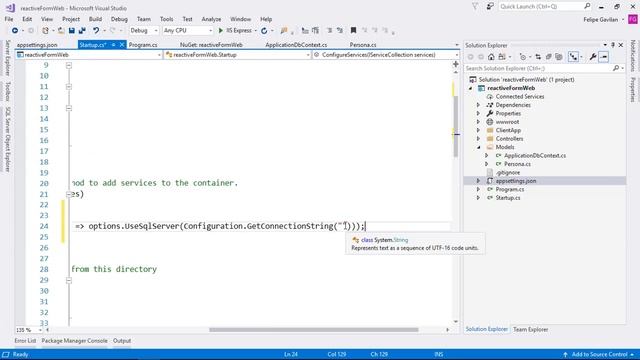
Task: Click the editor horizontal scrollbar thumb
Action: (314, 330)
